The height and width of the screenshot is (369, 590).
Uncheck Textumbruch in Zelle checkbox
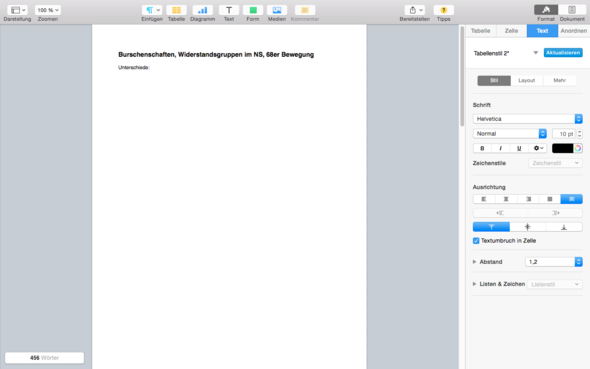[476, 241]
